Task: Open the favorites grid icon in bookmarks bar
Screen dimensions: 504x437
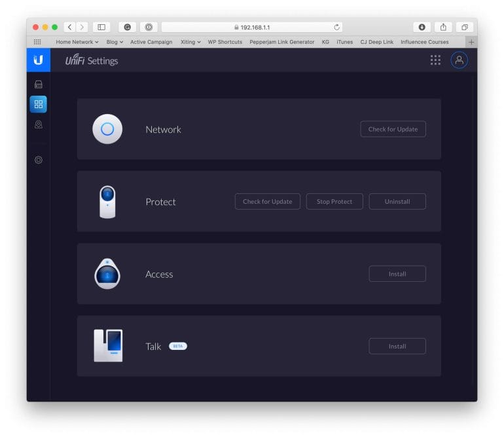Action: click(x=37, y=42)
